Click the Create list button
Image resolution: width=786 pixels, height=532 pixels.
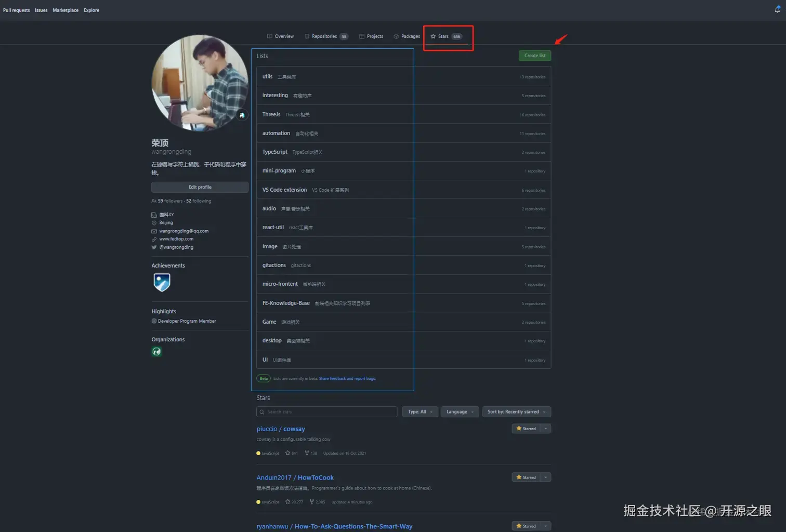coord(535,56)
